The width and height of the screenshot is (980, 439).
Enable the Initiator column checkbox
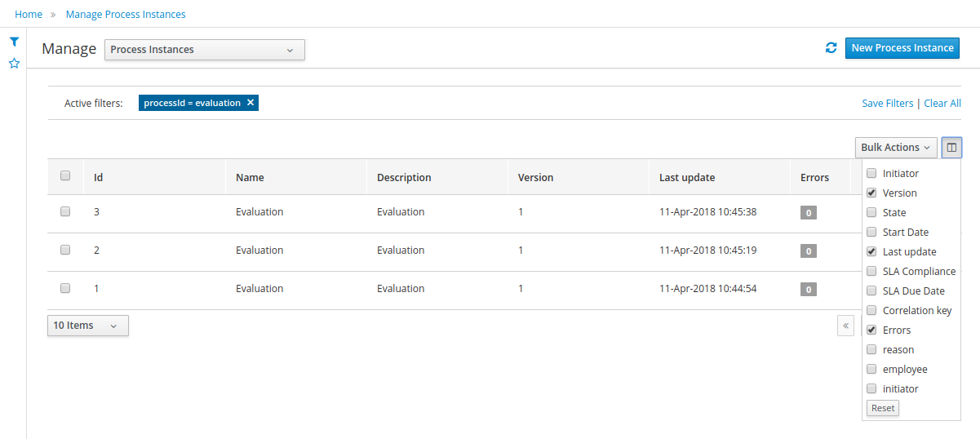coord(871,174)
